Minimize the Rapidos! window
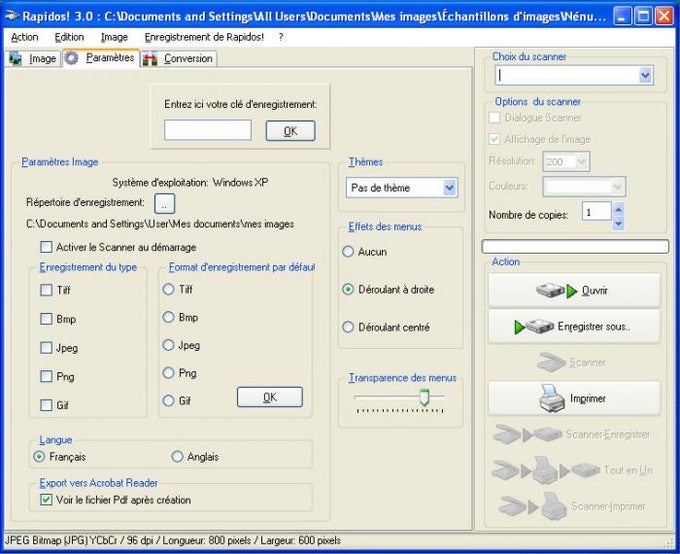This screenshot has height=554, width=680. 622,16
